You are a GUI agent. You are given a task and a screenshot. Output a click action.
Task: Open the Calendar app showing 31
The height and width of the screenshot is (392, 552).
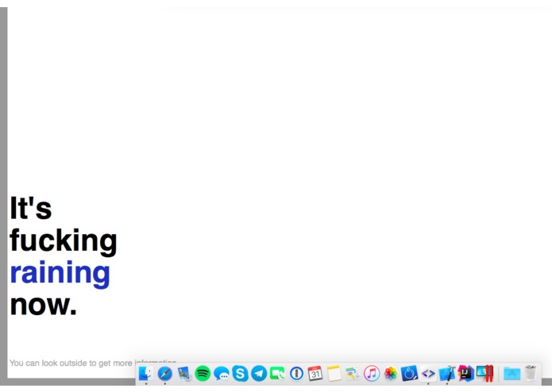tap(315, 374)
